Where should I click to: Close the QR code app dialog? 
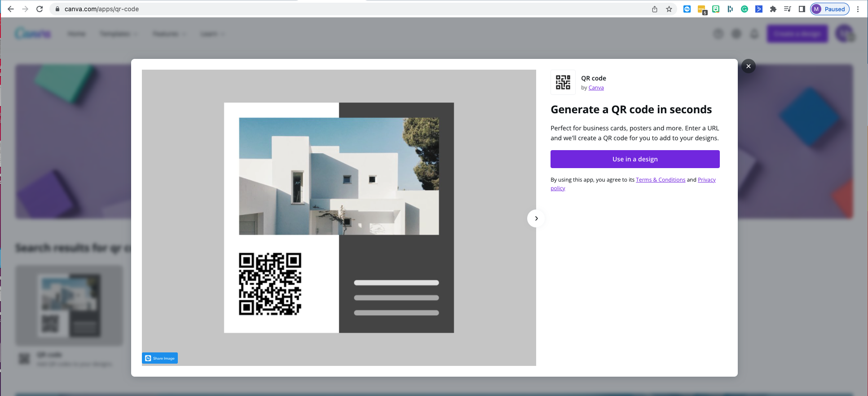748,66
